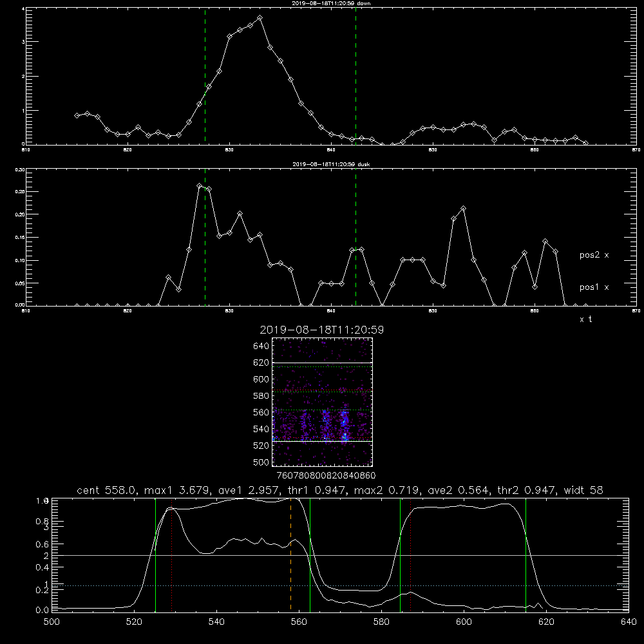Click the "0.0" tick on profile plot y-axis
The width and height of the screenshot is (644, 644).
43,611
